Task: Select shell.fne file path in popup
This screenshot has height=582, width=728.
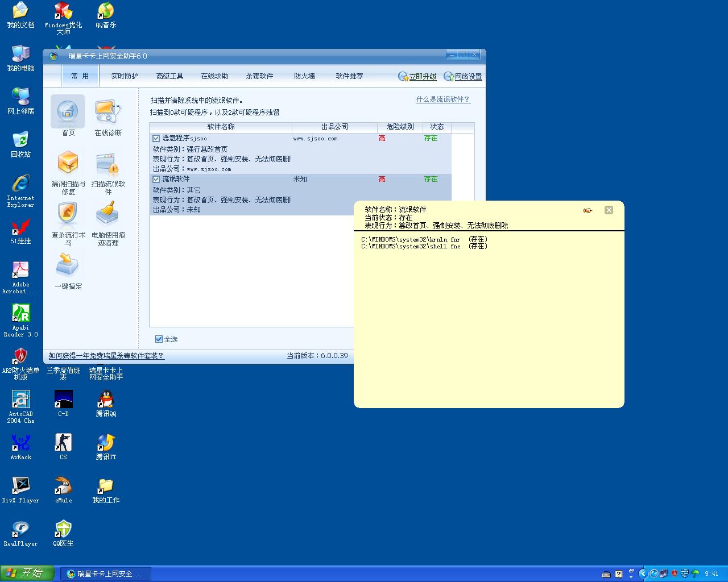Action: (x=424, y=247)
